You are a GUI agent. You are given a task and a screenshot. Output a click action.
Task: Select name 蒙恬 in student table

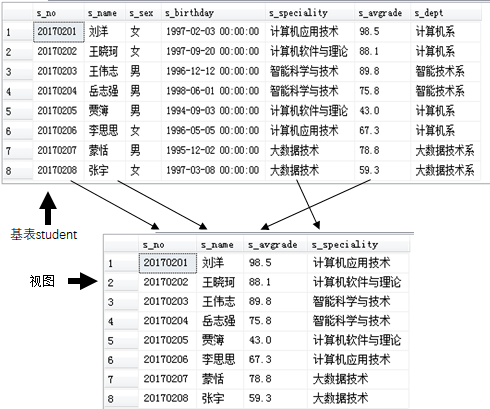(105, 150)
